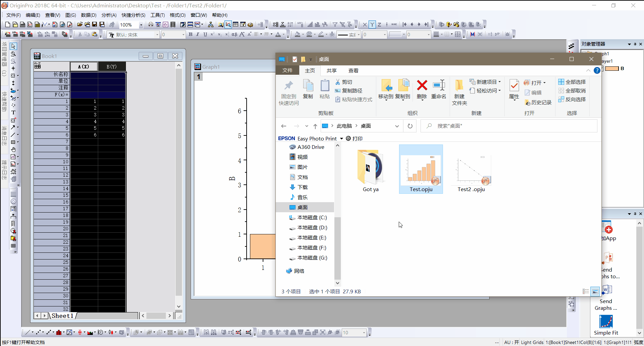Select the Pointer tool in the left toolbox
644x346 pixels.
[x=13, y=46]
